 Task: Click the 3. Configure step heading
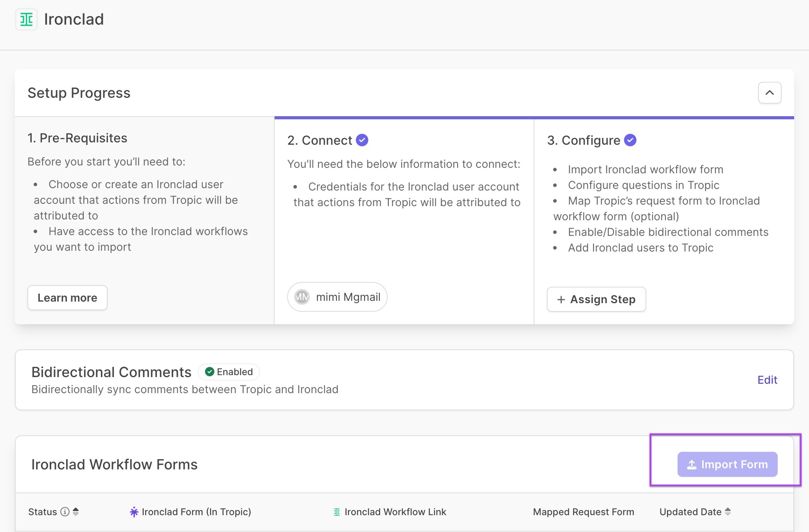pos(584,140)
